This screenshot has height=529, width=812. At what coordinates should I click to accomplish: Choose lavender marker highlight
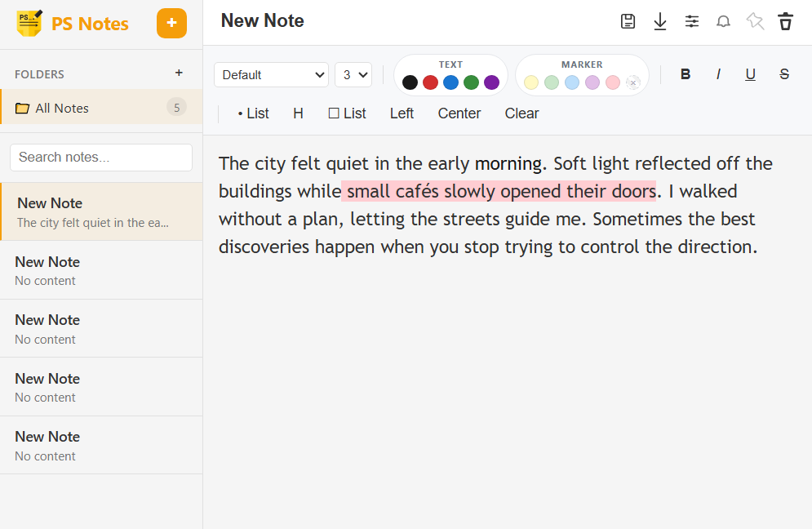click(x=592, y=82)
